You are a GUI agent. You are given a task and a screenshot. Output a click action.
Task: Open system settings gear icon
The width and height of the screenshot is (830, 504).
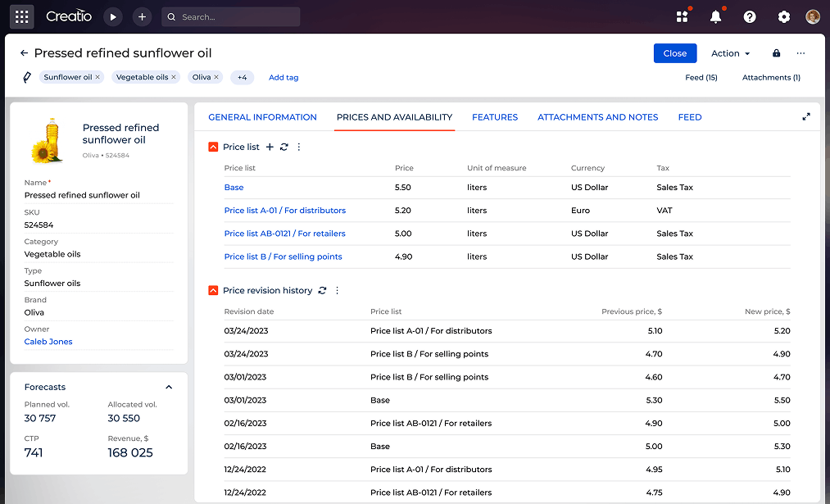pyautogui.click(x=784, y=16)
